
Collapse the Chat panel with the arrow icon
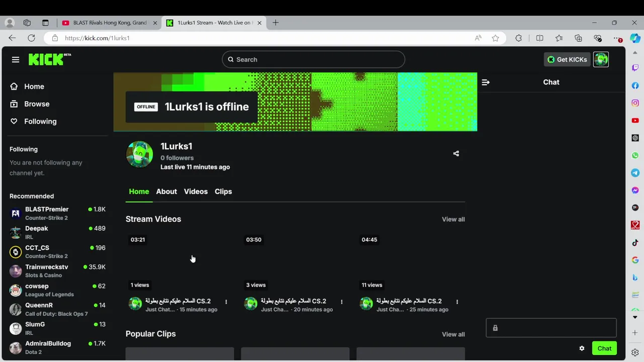486,82
